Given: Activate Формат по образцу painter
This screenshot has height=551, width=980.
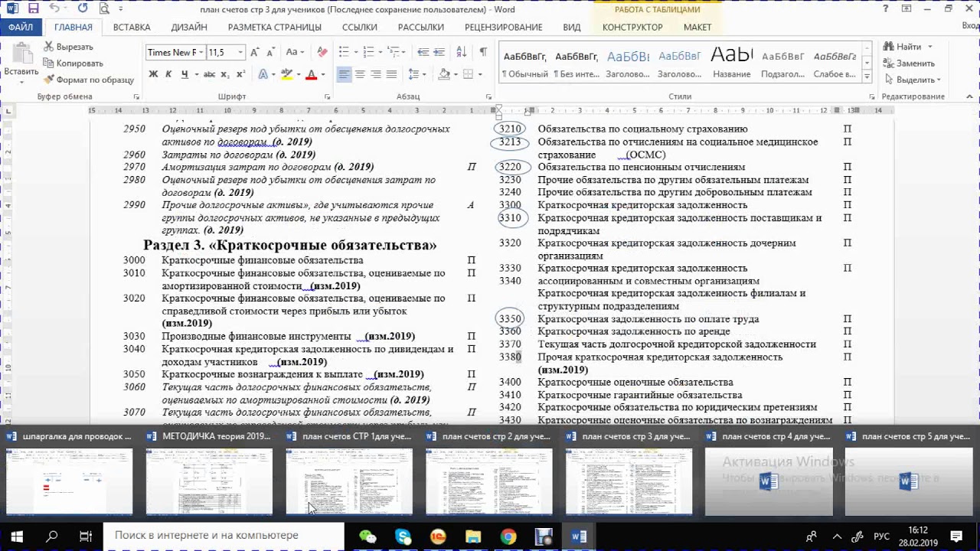Looking at the screenshot, I should pos(88,80).
